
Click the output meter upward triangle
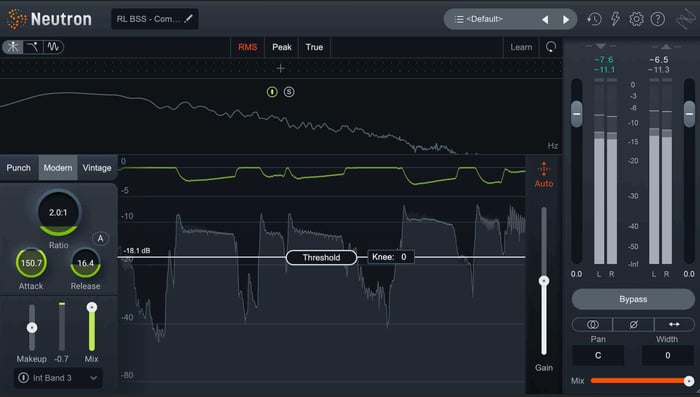666,46
